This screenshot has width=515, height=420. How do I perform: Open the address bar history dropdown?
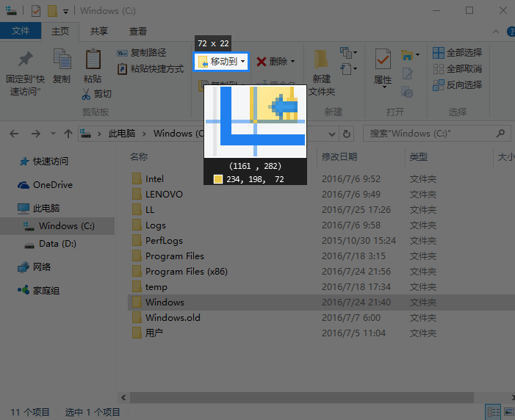(x=332, y=134)
